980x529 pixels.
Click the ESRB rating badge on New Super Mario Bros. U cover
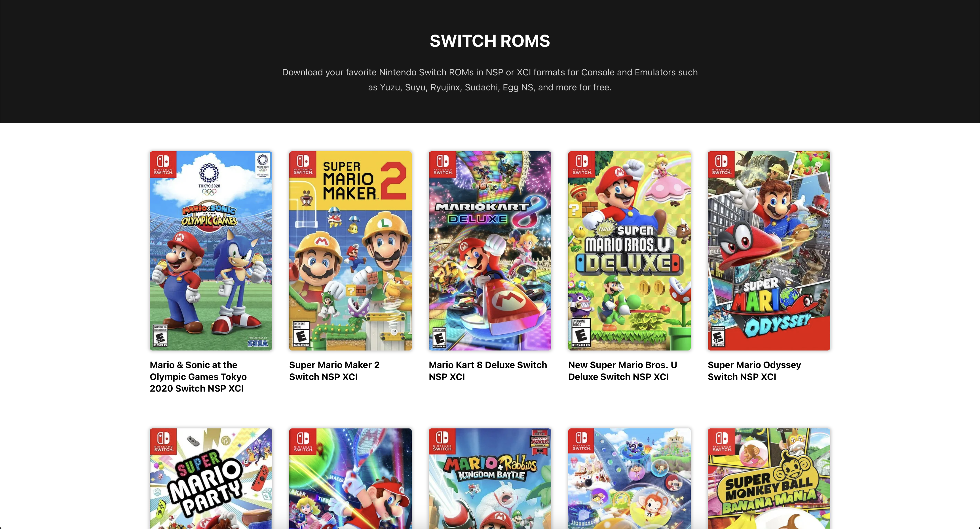[581, 333]
